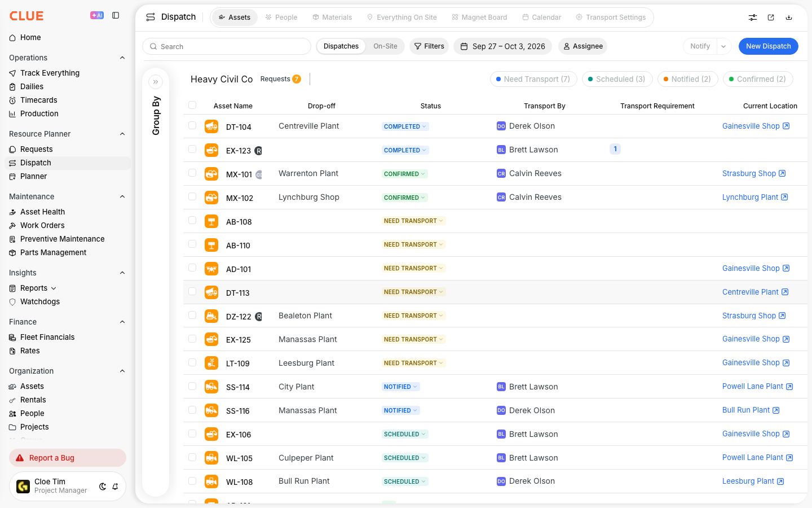Open display settings sliders icon
812x508 pixels.
point(753,17)
